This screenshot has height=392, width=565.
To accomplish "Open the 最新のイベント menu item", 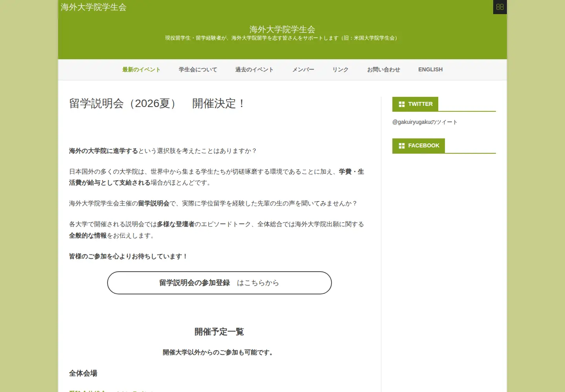I will (x=141, y=70).
